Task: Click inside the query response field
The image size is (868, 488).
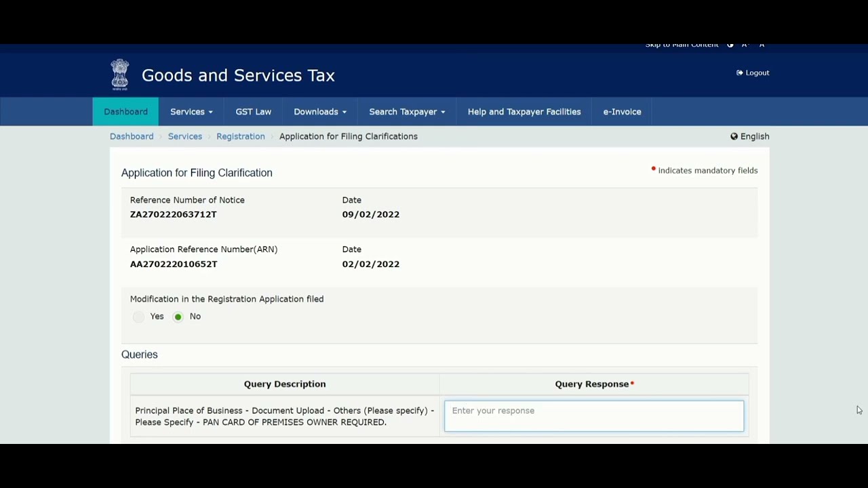Action: pyautogui.click(x=594, y=416)
